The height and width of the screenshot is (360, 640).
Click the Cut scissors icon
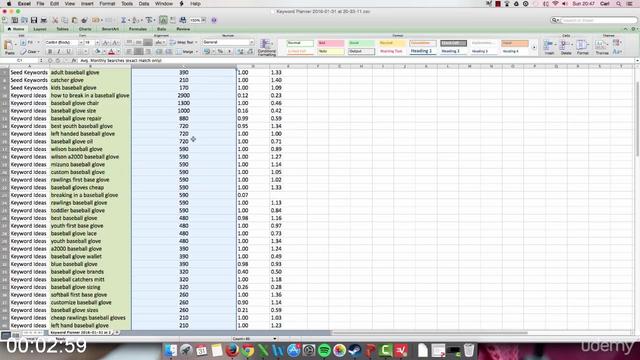[x=55, y=20]
